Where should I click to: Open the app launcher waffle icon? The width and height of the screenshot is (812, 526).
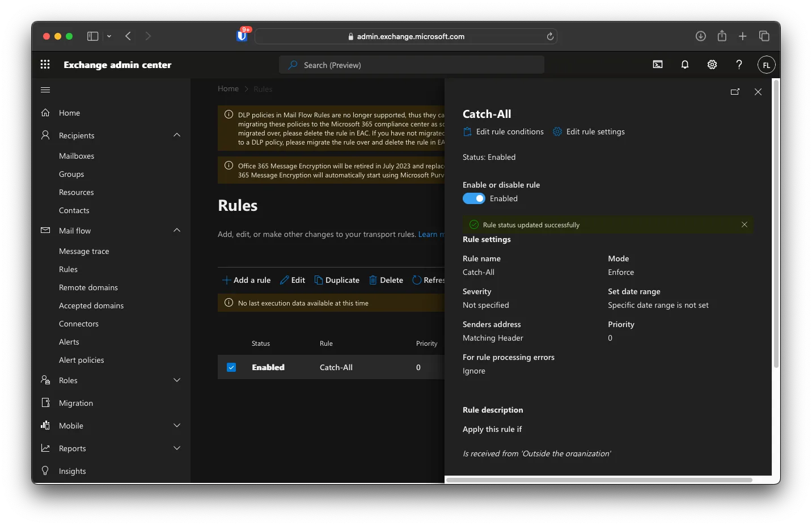coord(45,65)
